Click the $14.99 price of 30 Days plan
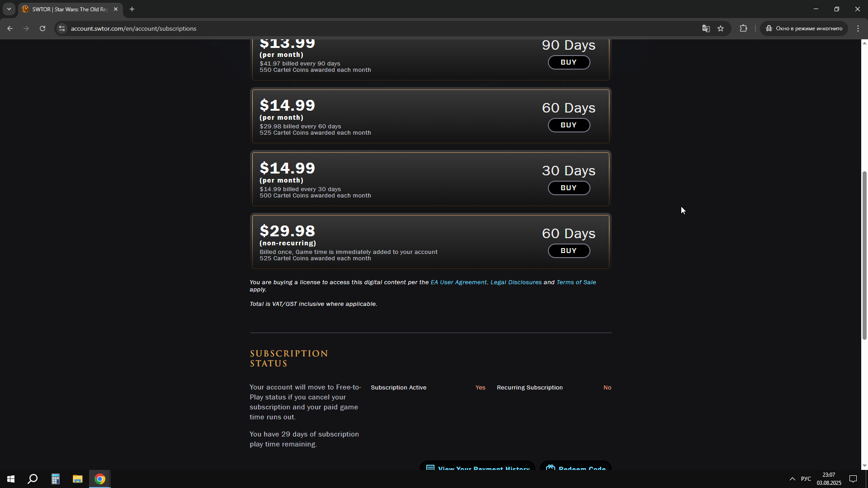Image resolution: width=868 pixels, height=488 pixels. click(x=287, y=168)
